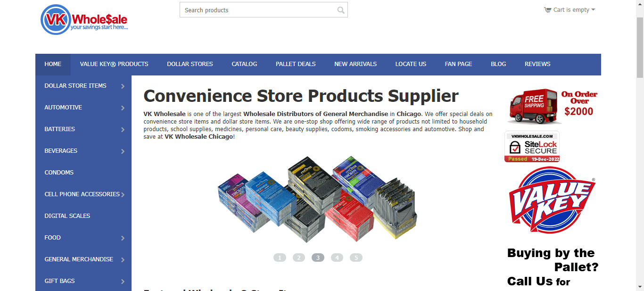Click the Trojan products carousel image
Screen dimensions: 644x291
(x=318, y=200)
